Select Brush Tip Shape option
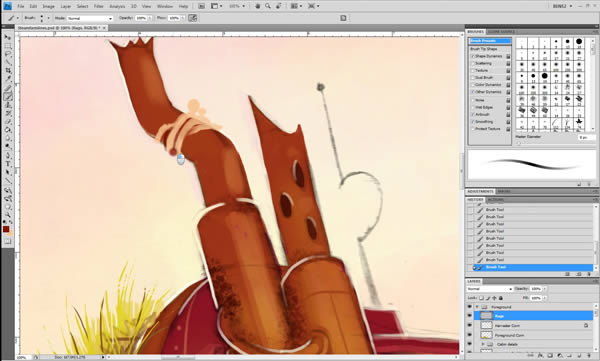 pos(484,49)
